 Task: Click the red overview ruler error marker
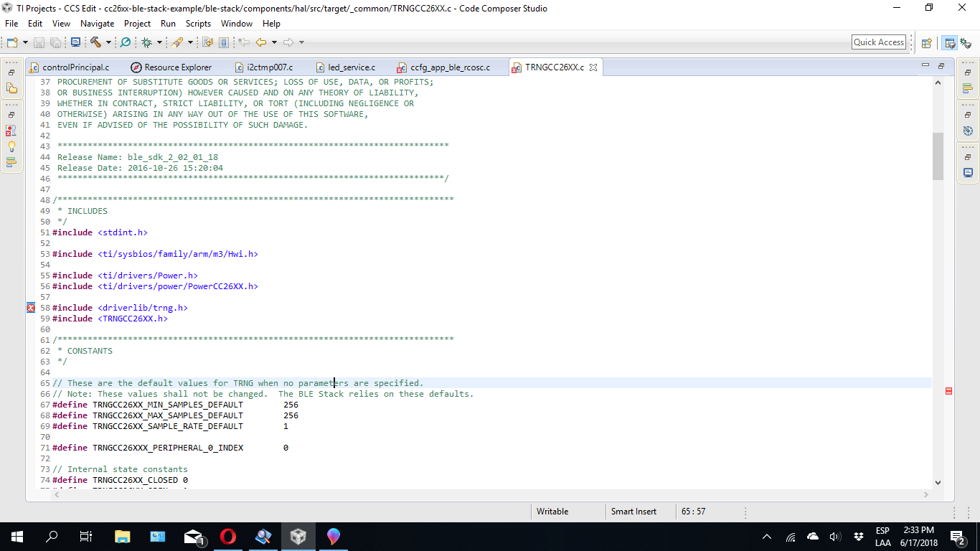point(948,390)
